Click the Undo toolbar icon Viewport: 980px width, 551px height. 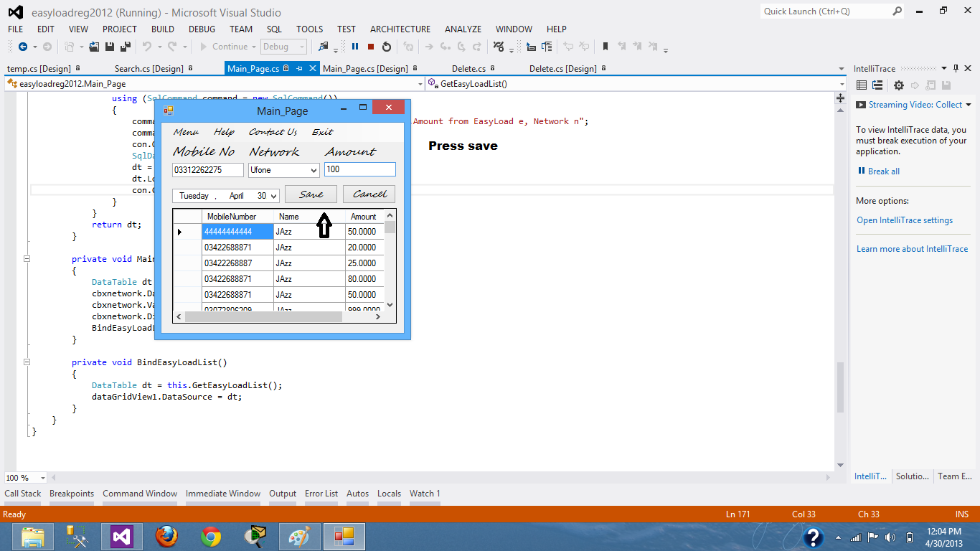coord(146,47)
